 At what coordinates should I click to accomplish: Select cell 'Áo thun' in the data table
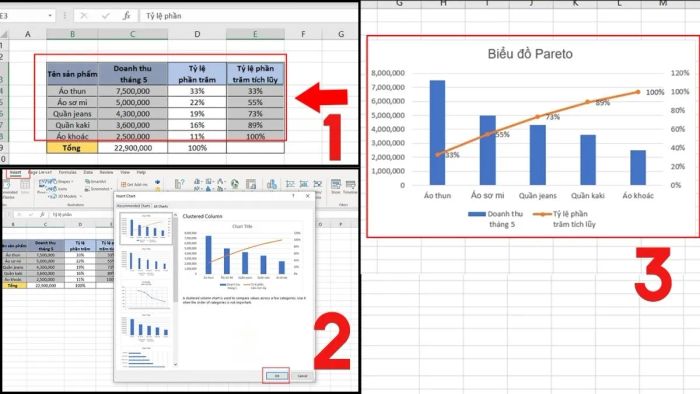pos(72,91)
